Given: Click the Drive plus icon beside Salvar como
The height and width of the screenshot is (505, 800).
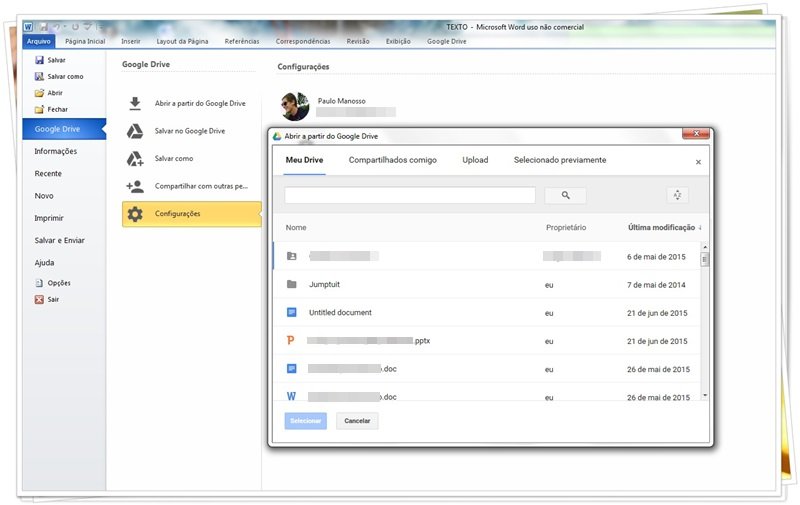Looking at the screenshot, I should coord(135,159).
